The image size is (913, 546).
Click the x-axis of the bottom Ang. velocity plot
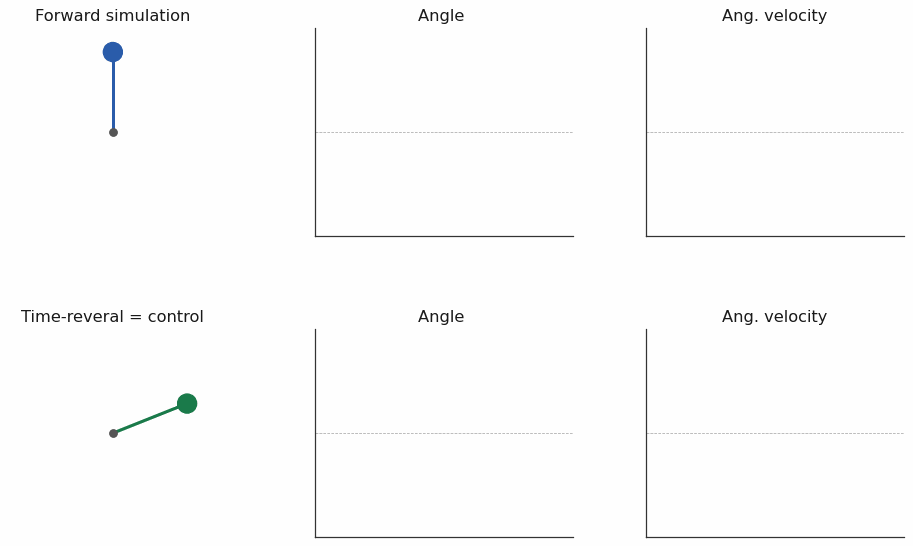click(x=775, y=537)
